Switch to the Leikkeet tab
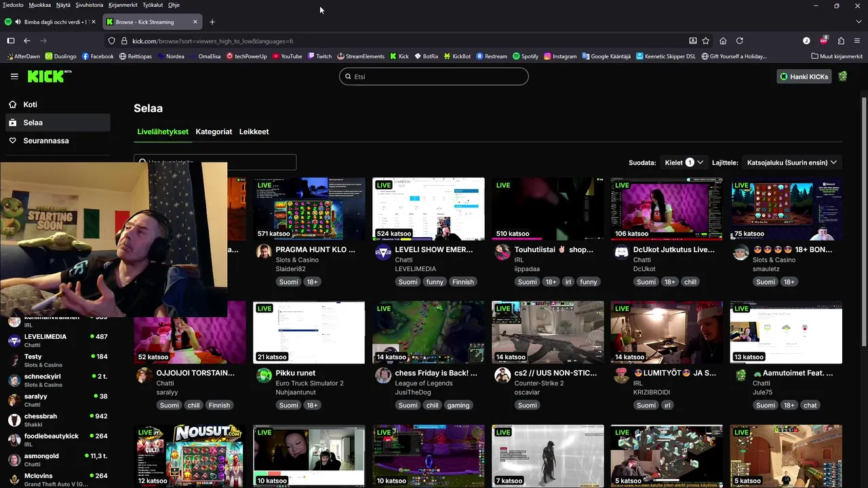Screen dimensions: 868x488 (x=254, y=131)
